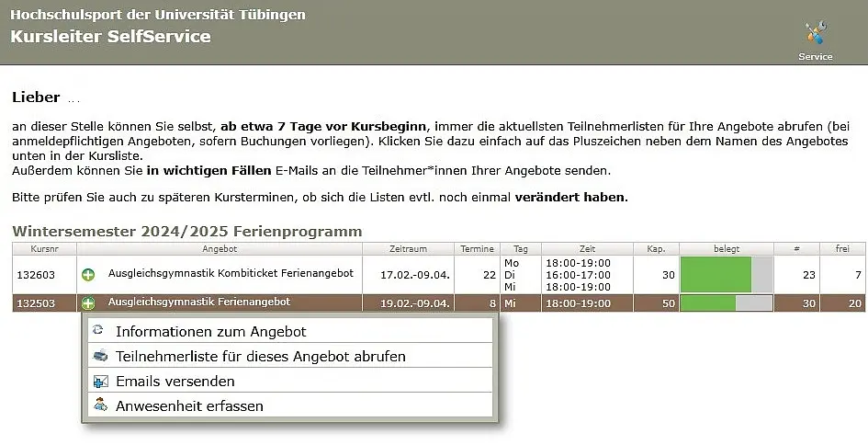This screenshot has width=868, height=445.
Task: Click the Ausgleichsgymnastik Ferienangebot course name
Action: (x=199, y=302)
